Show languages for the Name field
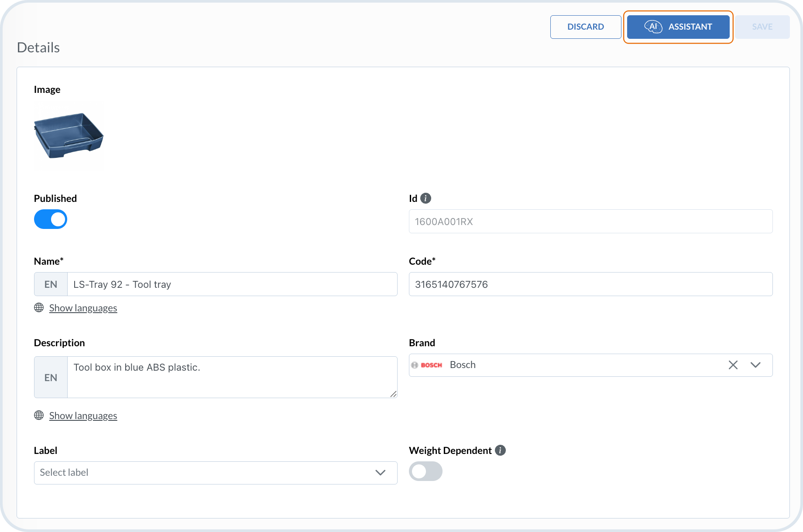Image resolution: width=803 pixels, height=532 pixels. click(x=83, y=308)
